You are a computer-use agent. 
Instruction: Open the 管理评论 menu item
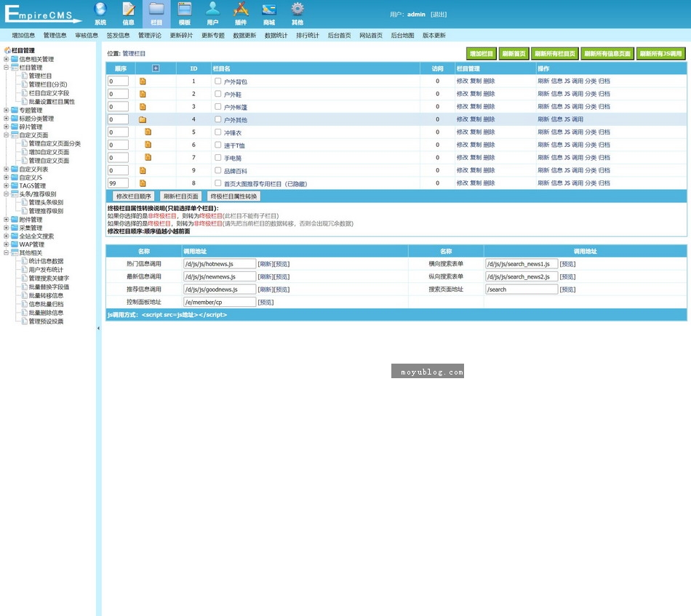point(150,35)
